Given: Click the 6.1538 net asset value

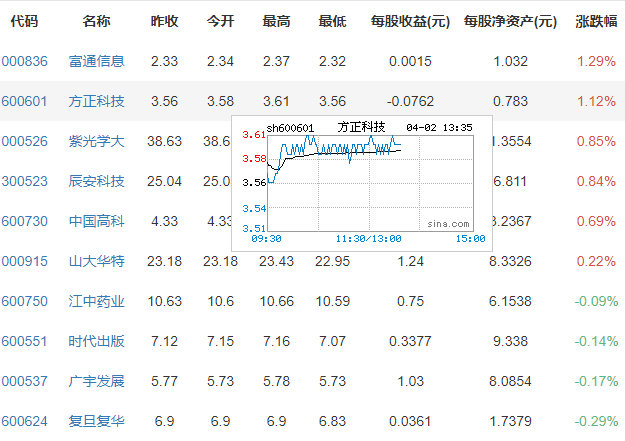Looking at the screenshot, I should coord(510,301).
